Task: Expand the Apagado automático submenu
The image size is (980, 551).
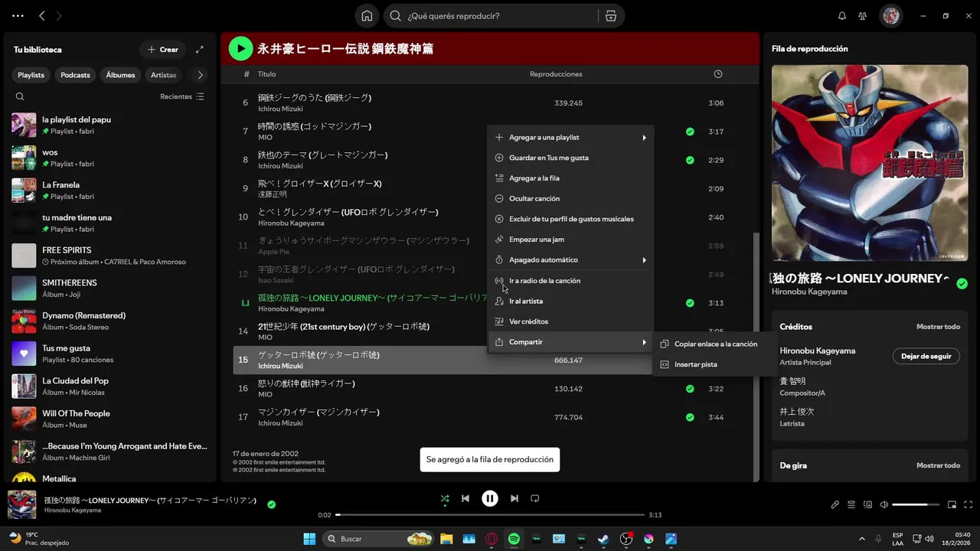Action: [571, 260]
